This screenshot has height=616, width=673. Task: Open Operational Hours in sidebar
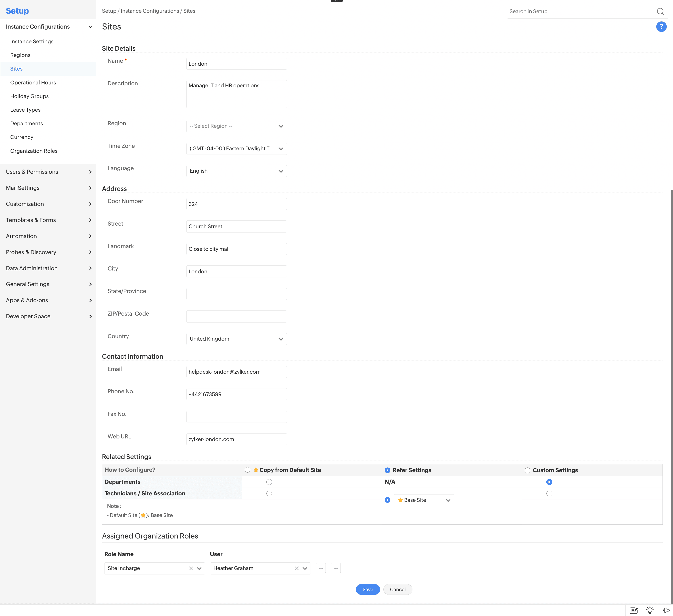(33, 82)
